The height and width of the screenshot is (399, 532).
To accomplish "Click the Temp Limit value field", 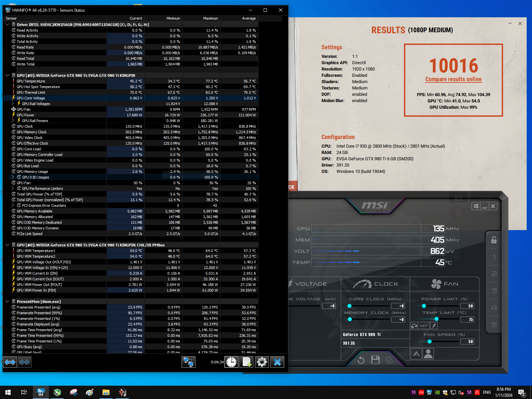I will click(467, 320).
